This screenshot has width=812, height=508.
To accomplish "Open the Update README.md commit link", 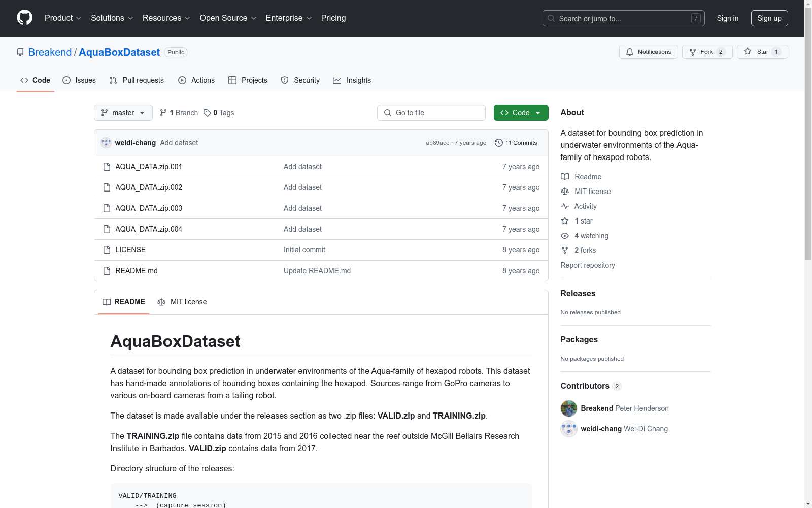I will (317, 271).
